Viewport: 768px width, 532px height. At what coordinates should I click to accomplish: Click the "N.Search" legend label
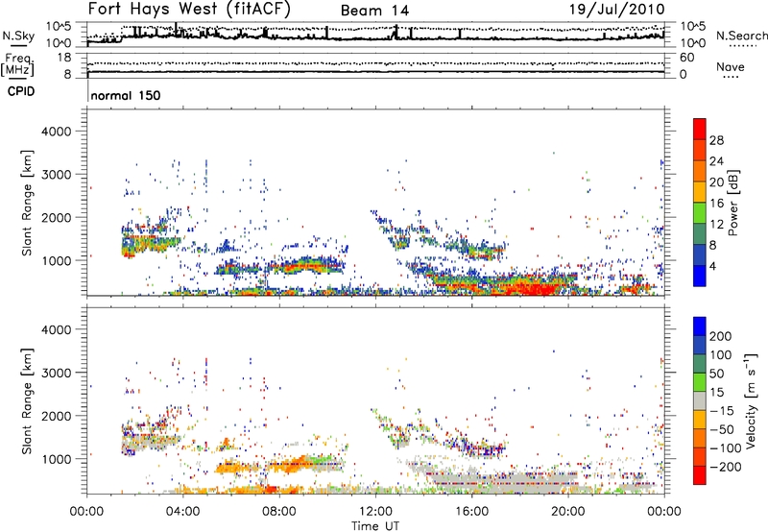741,36
